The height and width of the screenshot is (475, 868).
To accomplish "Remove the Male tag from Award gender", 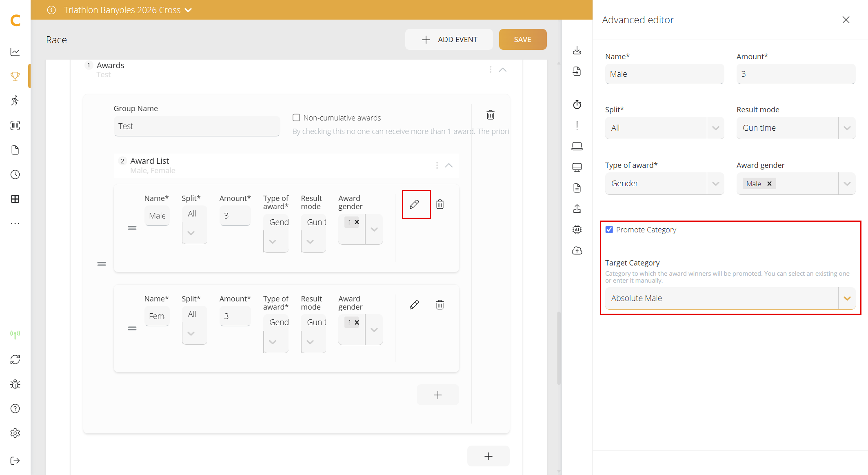I will tap(769, 184).
